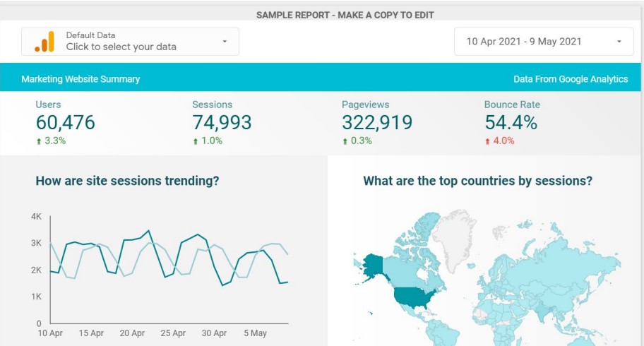Expand the date range dropdown arrow
Image resolution: width=644 pixels, height=346 pixels.
point(619,42)
